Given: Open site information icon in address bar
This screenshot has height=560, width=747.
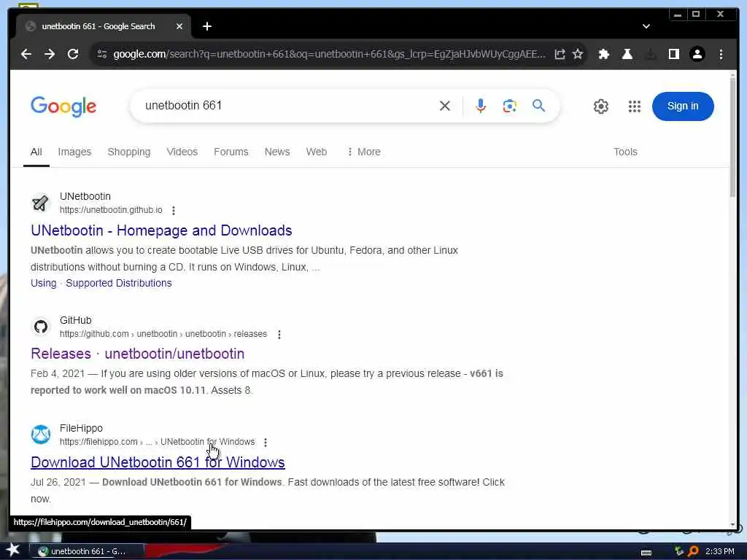Looking at the screenshot, I should click(x=102, y=54).
